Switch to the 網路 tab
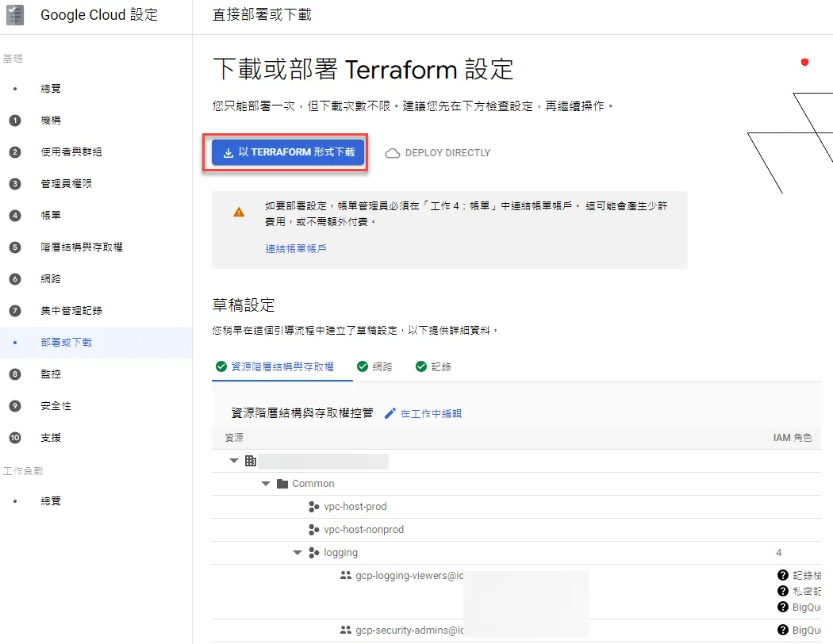833x644 pixels. [375, 367]
